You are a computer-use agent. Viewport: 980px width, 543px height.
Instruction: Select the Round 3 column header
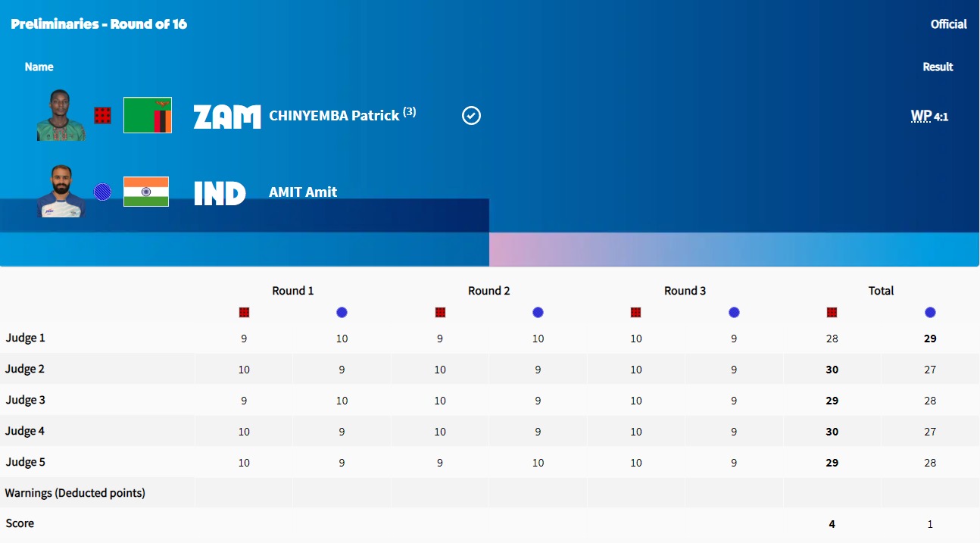click(x=685, y=291)
